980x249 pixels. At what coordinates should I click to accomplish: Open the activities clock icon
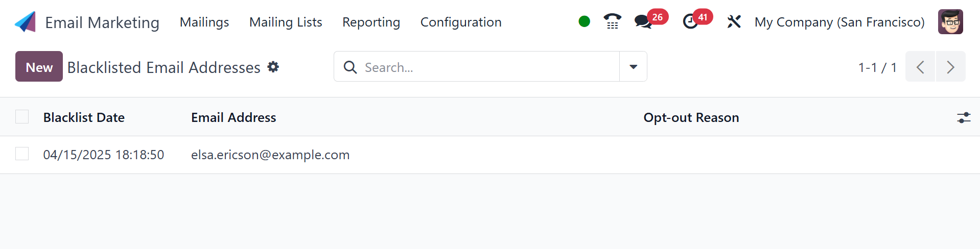pyautogui.click(x=690, y=21)
